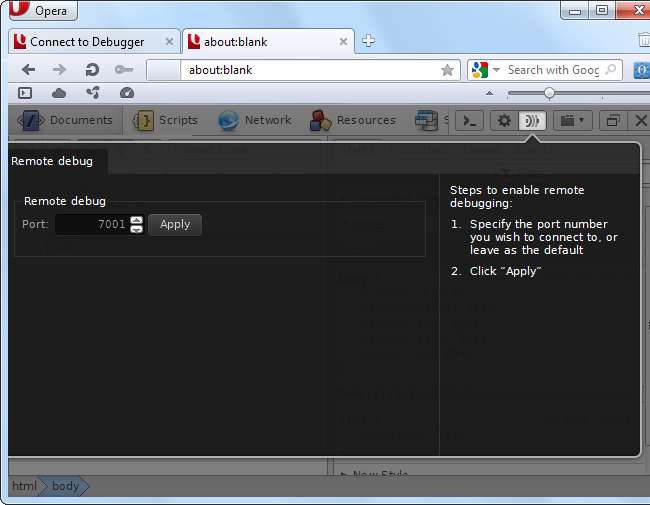
Task: Click the password wand key icon
Action: [123, 70]
